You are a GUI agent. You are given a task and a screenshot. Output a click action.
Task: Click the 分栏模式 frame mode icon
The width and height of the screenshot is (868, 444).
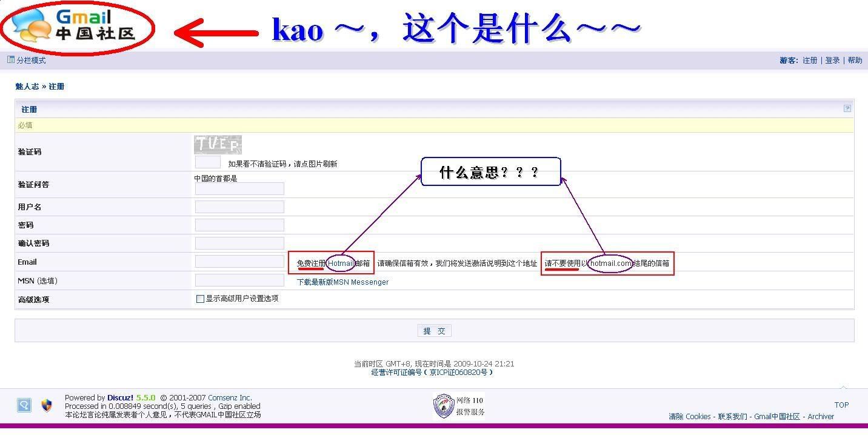tap(11, 60)
